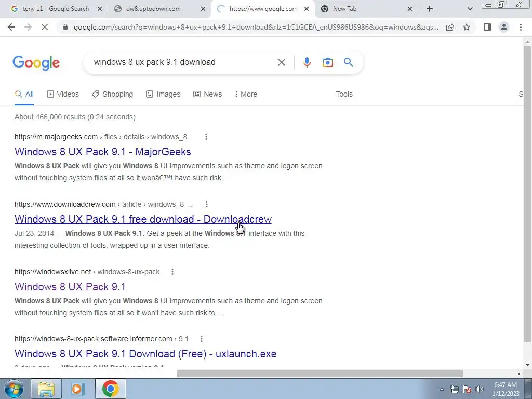Close the dw8.uptodown.com tab
The width and height of the screenshot is (532, 399).
pos(203,9)
